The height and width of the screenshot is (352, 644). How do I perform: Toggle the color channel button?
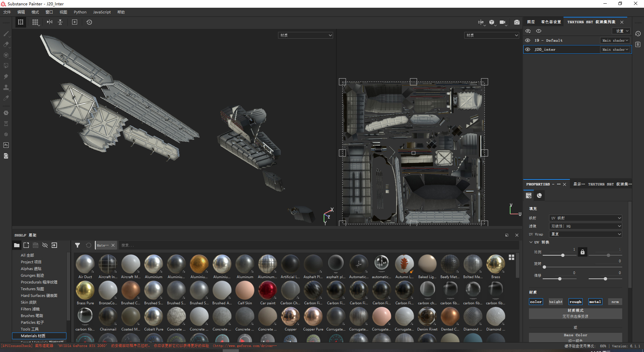pyautogui.click(x=536, y=302)
